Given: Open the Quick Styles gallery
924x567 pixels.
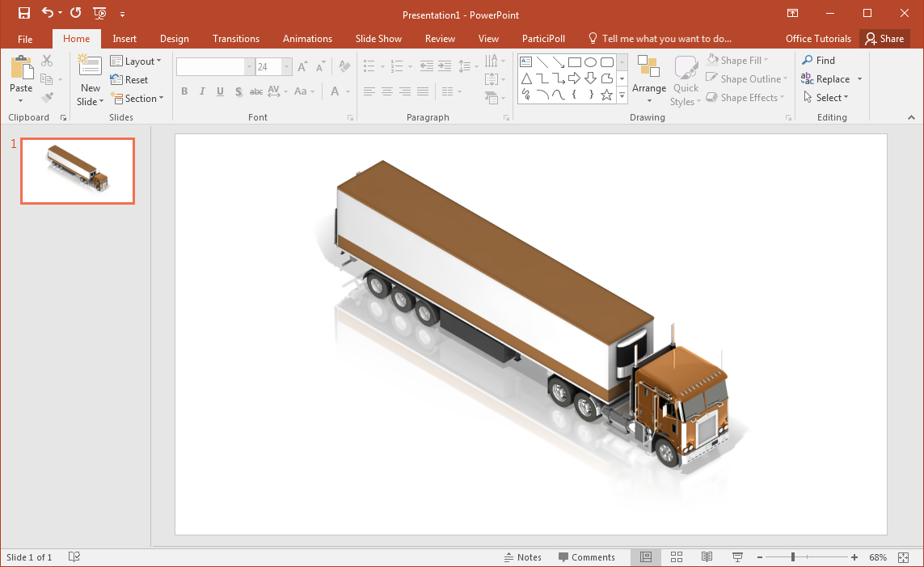Looking at the screenshot, I should point(686,78).
